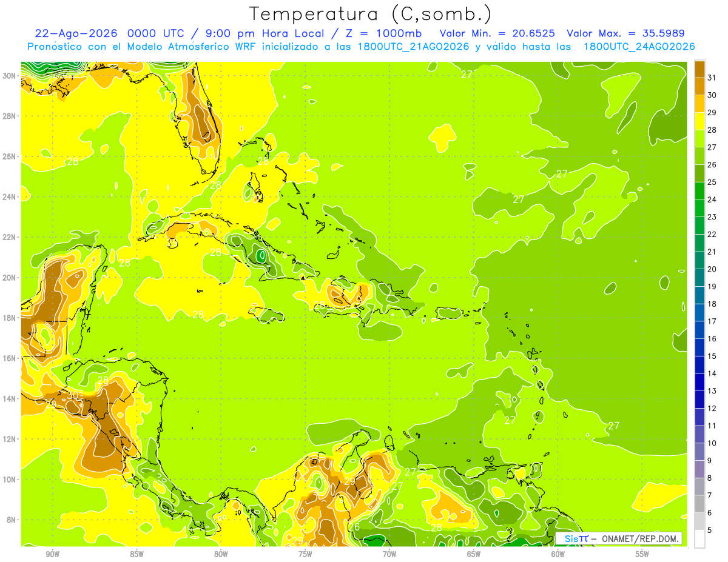Image resolution: width=728 pixels, height=562 pixels.
Task: Click the '75W' longitude axis label
Action: (305, 554)
